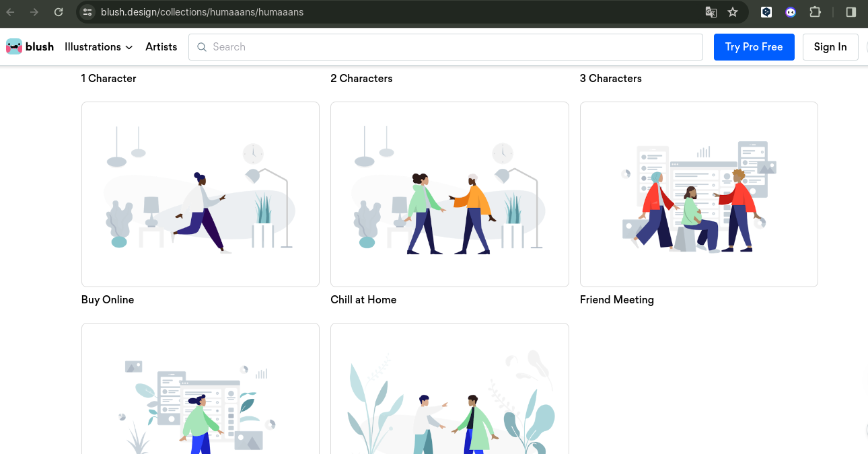Click the 3 Characters label
Image resolution: width=868 pixels, height=454 pixels.
coord(611,79)
